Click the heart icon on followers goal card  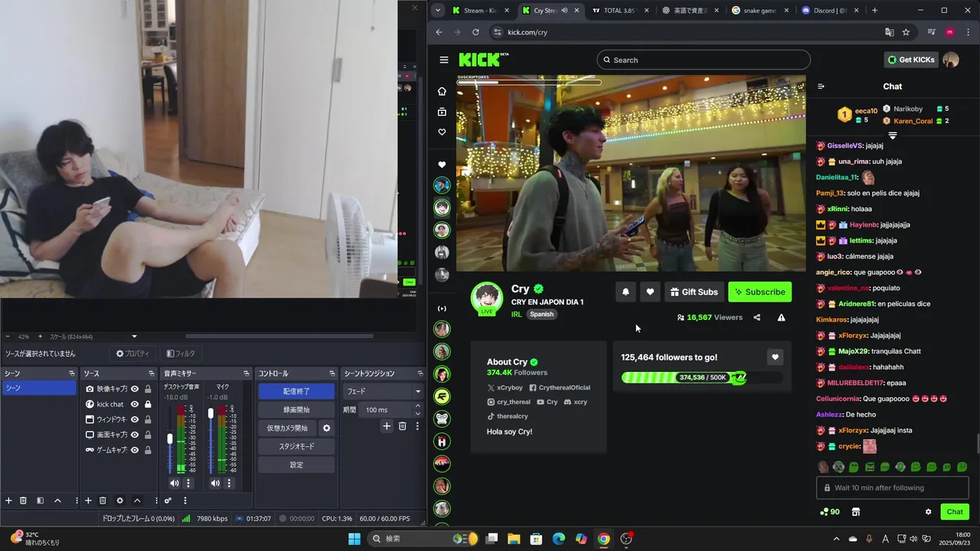pyautogui.click(x=775, y=357)
